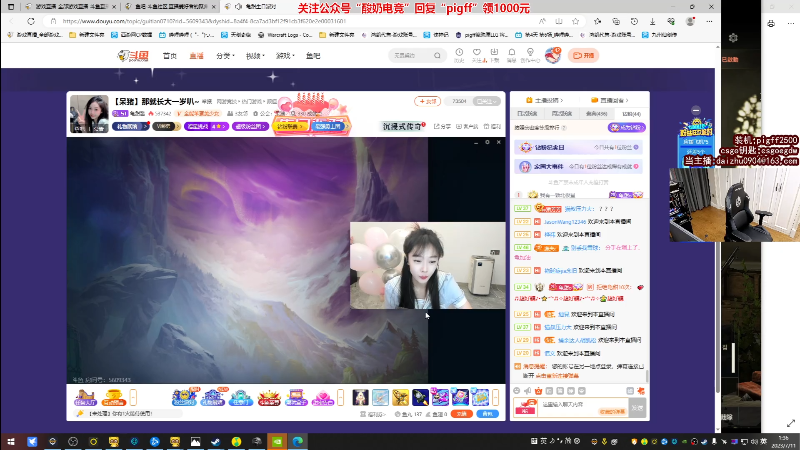
Task: Click the 分享 share link
Action: tap(442, 126)
